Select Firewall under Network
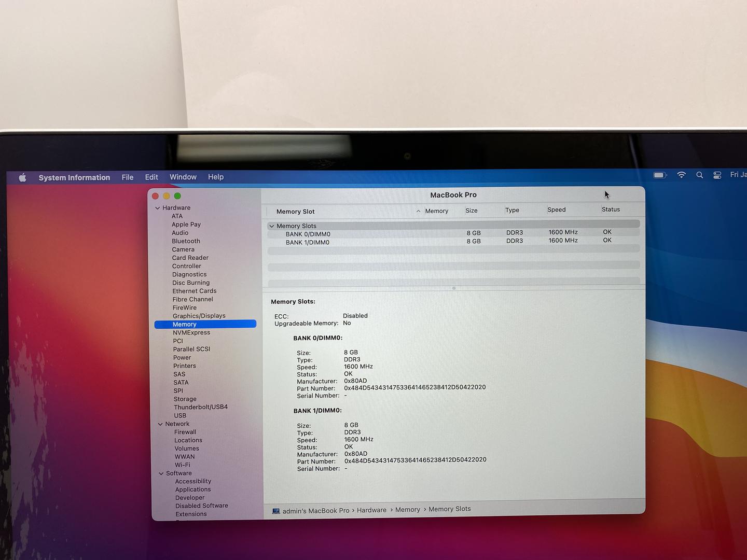The height and width of the screenshot is (560, 747). point(185,432)
